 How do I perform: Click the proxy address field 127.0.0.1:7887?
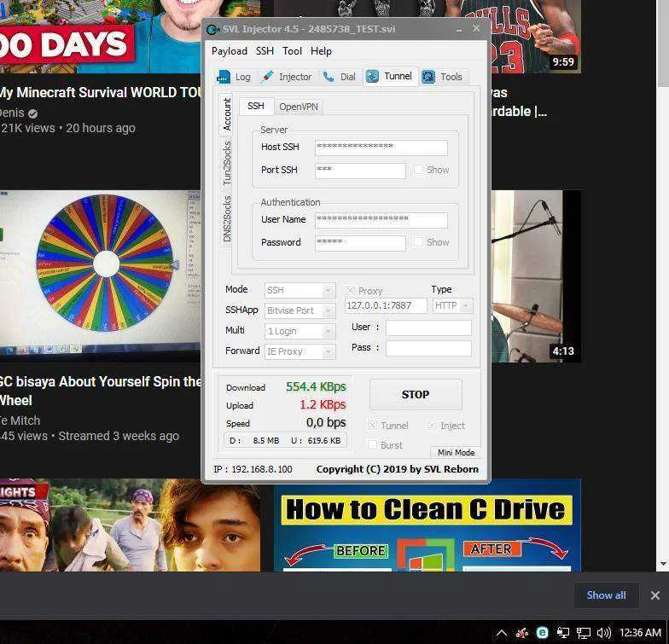coord(386,305)
